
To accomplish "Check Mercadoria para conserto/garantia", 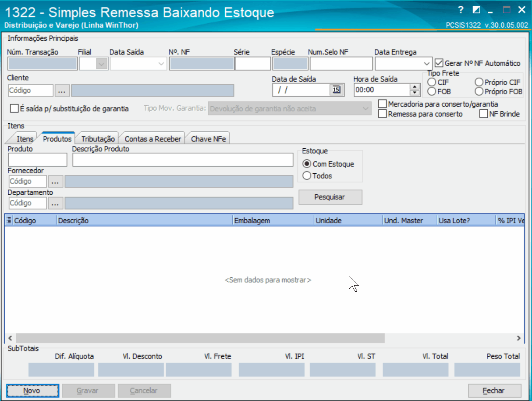I will 383,104.
